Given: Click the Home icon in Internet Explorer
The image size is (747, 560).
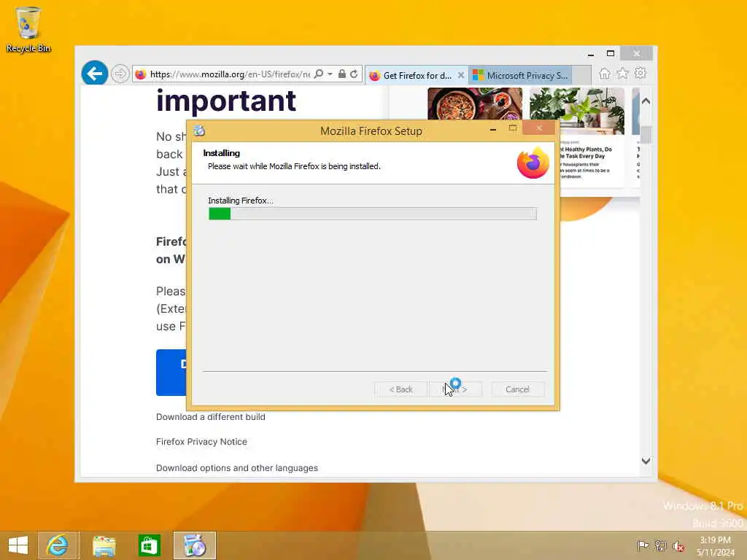Looking at the screenshot, I should (605, 74).
